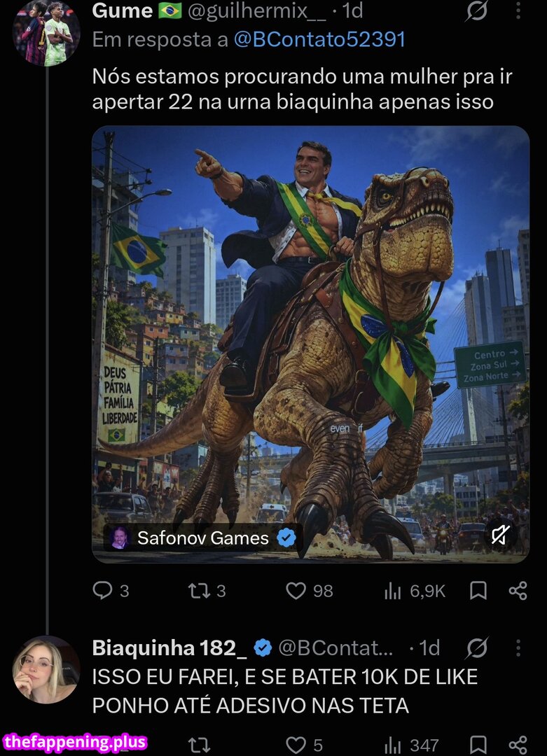Open reply comments on Gume's tweet

[x=111, y=591]
